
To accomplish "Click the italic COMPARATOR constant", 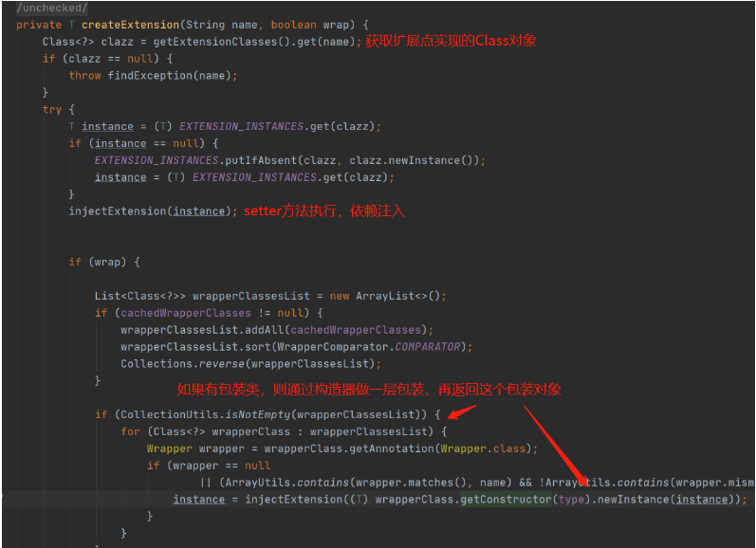I will (x=428, y=347).
